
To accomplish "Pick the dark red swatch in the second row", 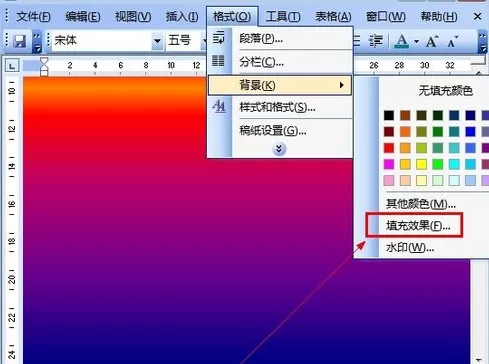I will (x=389, y=132).
